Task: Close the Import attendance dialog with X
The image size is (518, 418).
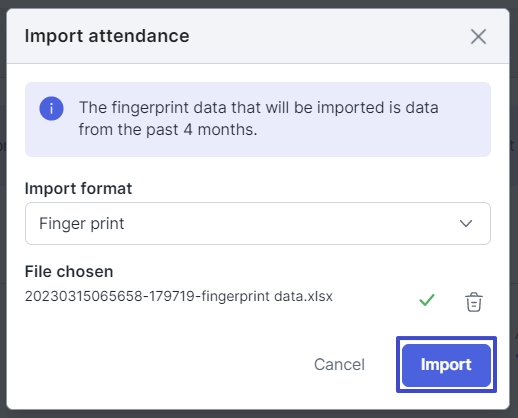Action: click(478, 36)
